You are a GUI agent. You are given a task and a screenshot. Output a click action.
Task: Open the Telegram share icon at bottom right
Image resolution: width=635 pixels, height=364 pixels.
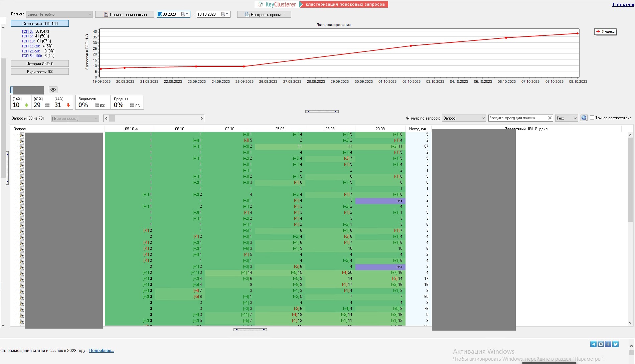pyautogui.click(x=593, y=344)
